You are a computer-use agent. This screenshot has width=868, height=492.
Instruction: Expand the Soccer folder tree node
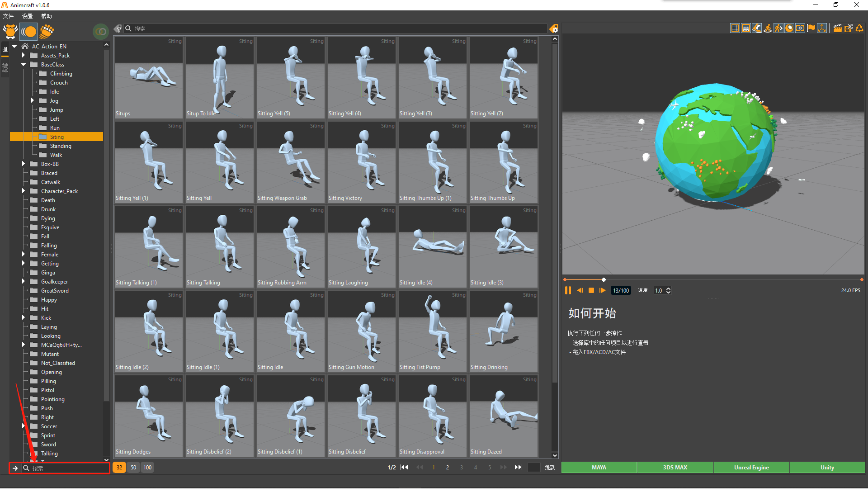tap(24, 426)
